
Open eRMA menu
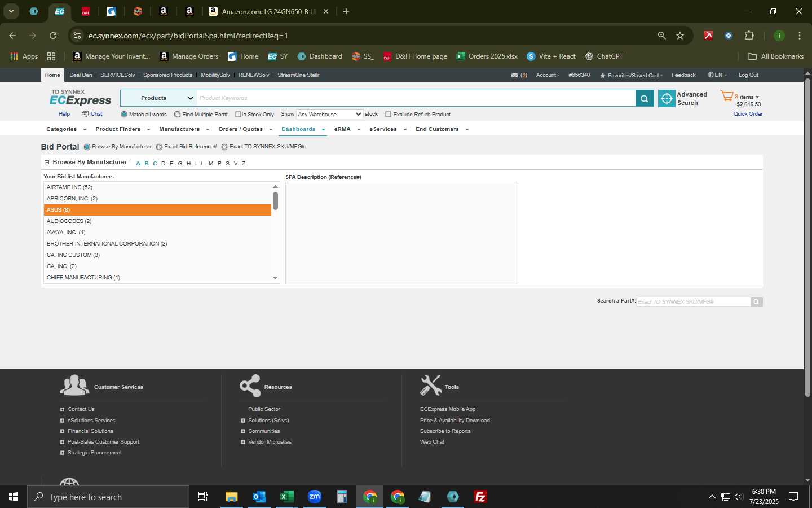coord(347,129)
